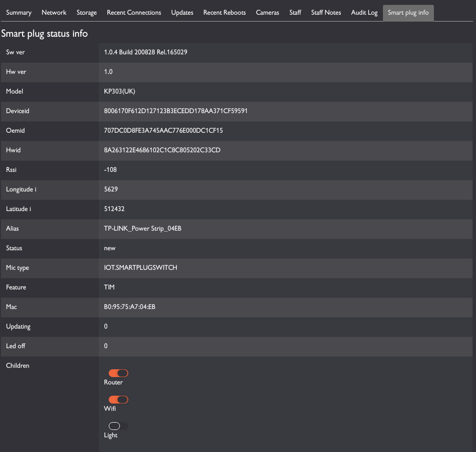Switch to the Network tab
This screenshot has height=452, width=476.
(54, 13)
